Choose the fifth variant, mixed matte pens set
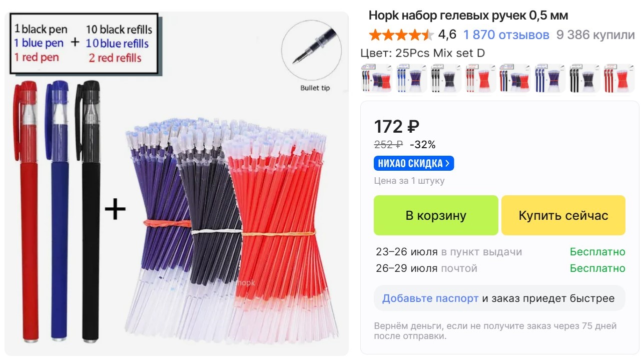 pos(515,78)
